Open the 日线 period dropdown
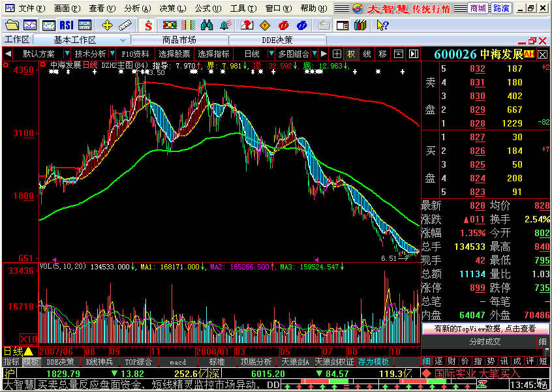Viewport: 552px width, 392px height. 254,53
